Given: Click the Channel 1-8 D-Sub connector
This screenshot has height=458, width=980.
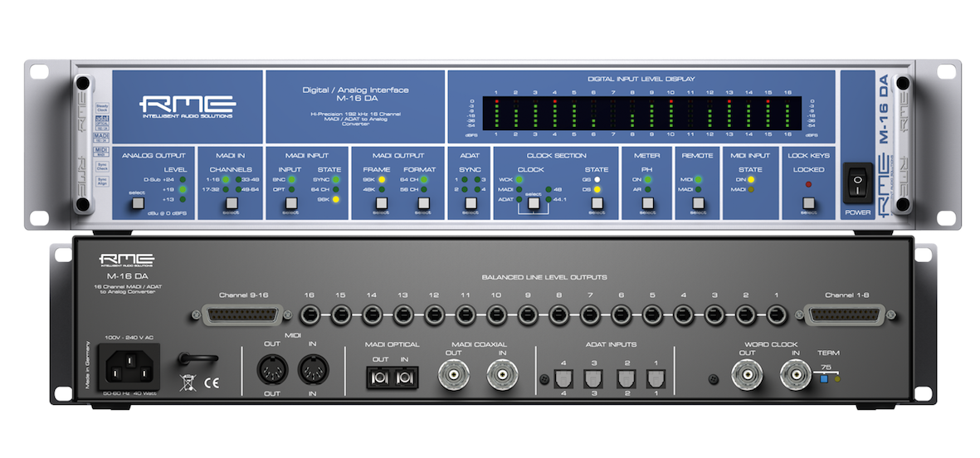Looking at the screenshot, I should pyautogui.click(x=846, y=315).
